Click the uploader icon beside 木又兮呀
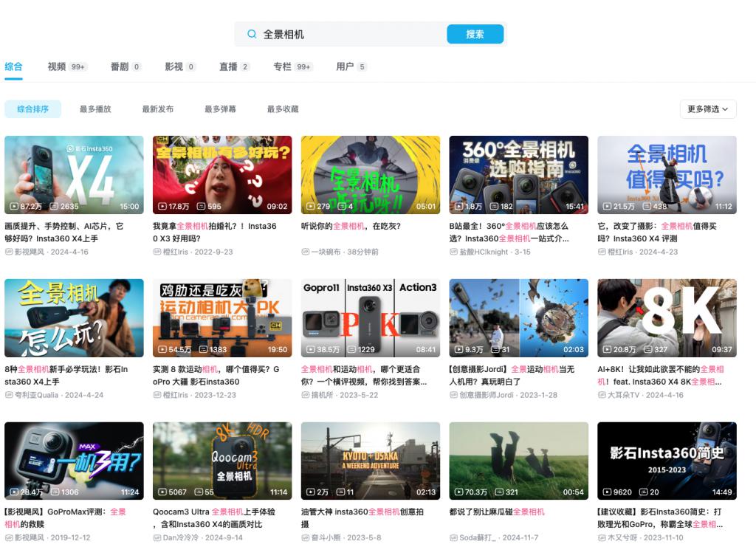The height and width of the screenshot is (547, 756). (x=602, y=537)
